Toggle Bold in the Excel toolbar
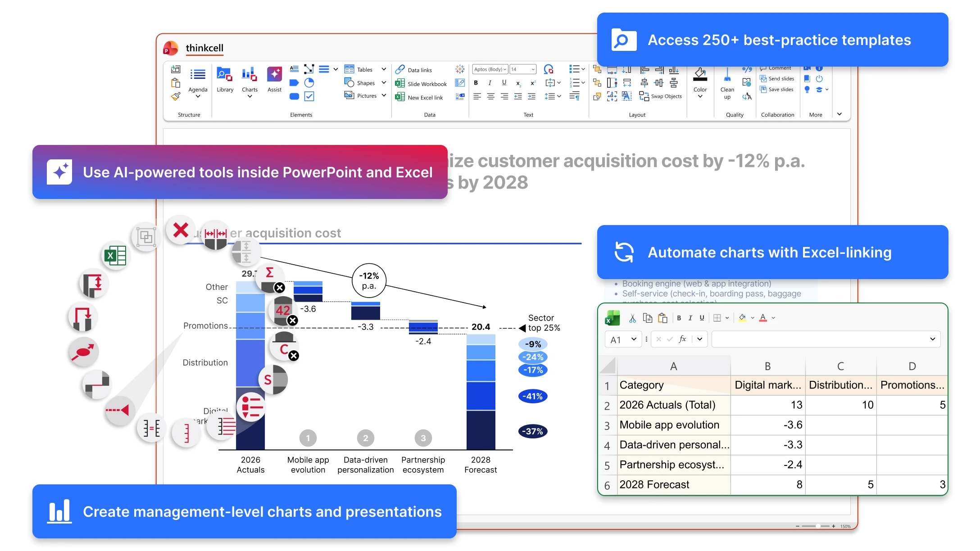Screen dimensions: 980x551 [679, 318]
